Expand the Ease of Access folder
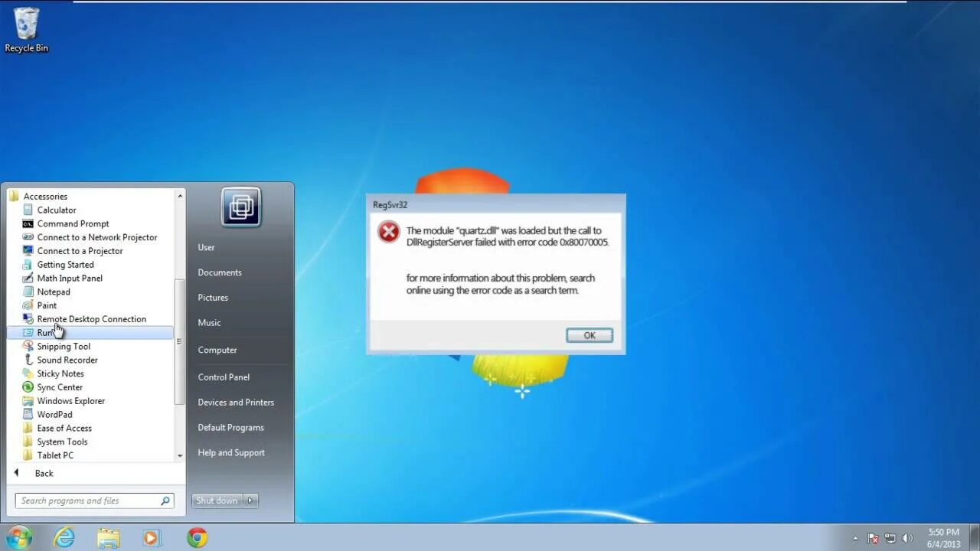This screenshot has height=551, width=980. 64,429
